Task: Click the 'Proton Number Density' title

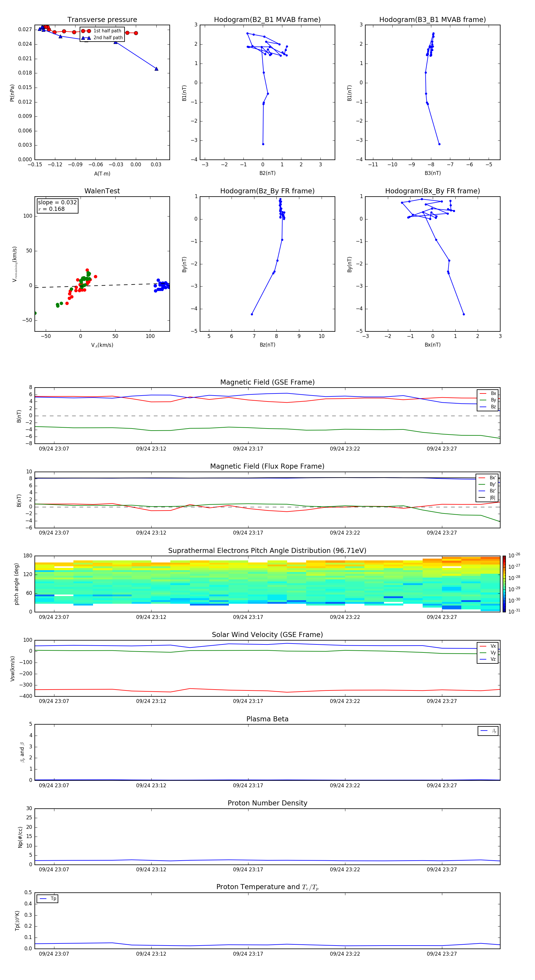Action: point(267,803)
